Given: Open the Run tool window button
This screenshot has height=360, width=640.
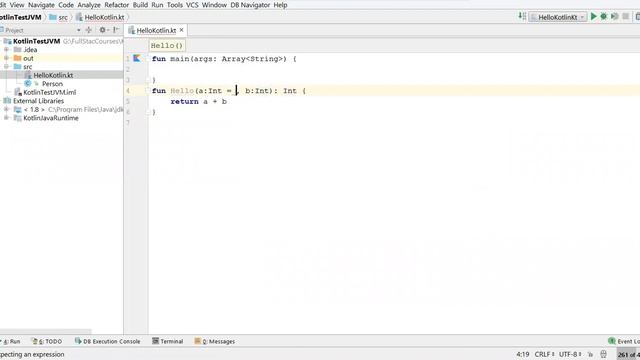Looking at the screenshot, I should tap(11, 341).
